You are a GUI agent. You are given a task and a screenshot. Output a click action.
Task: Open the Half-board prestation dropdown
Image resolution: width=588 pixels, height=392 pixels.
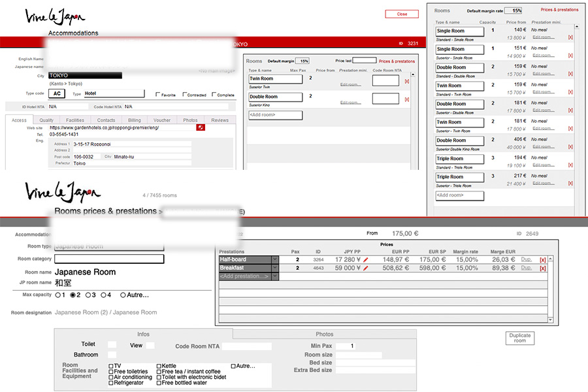(x=275, y=259)
